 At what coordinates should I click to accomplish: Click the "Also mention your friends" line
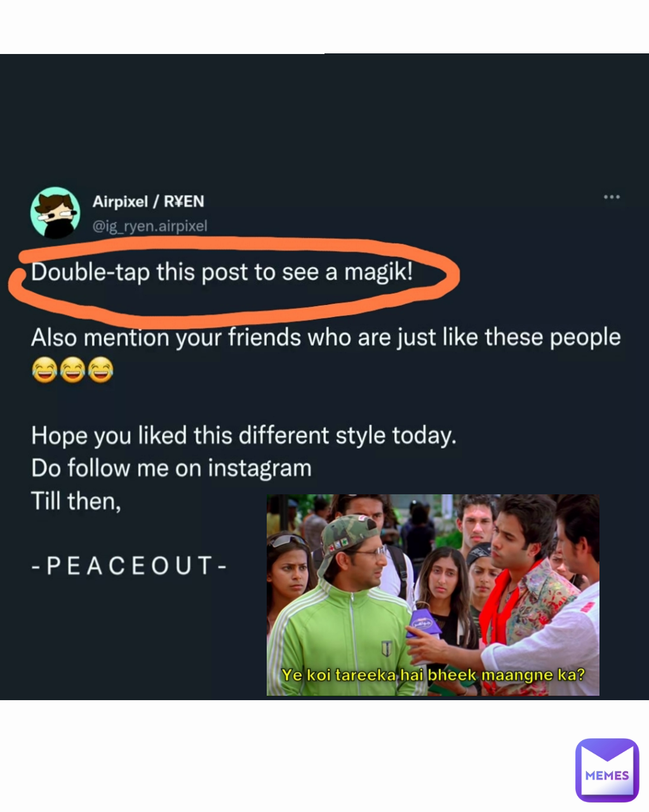(325, 337)
